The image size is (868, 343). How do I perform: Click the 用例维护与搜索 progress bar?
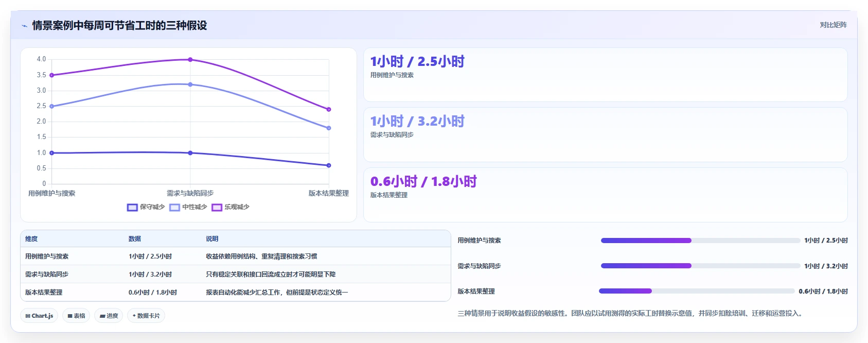click(700, 241)
